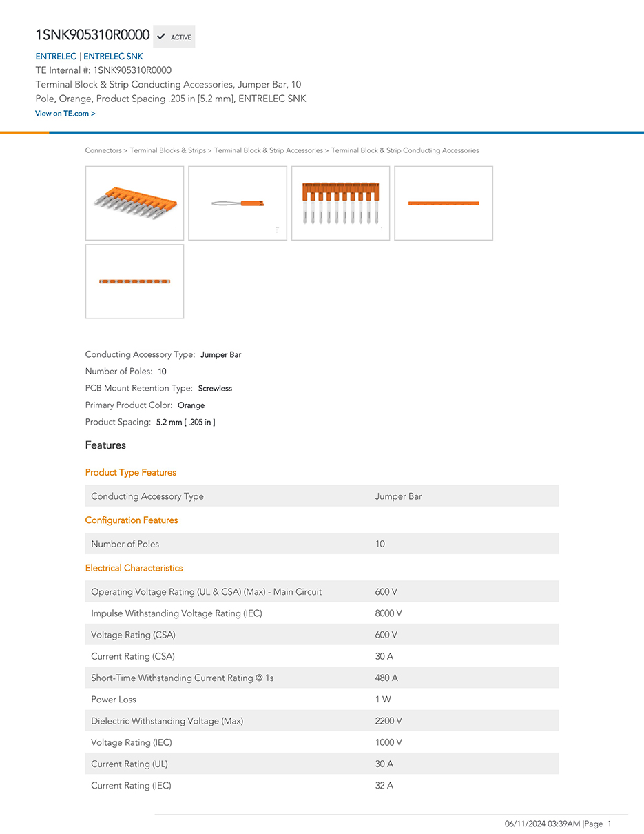This screenshot has width=644, height=834.
Task: Click the ACTIVE status checkmark icon
Action: click(x=161, y=37)
